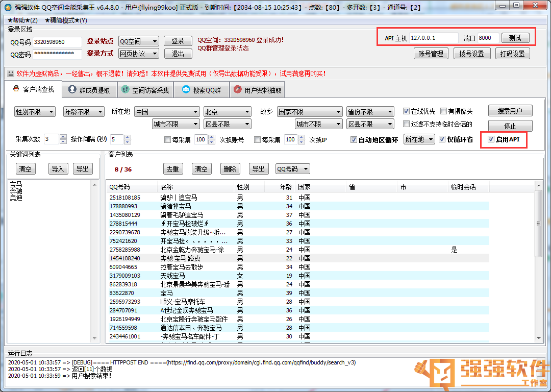Screen dimensions: 551x392
Task: Click the 退出 button
Action: 178,54
